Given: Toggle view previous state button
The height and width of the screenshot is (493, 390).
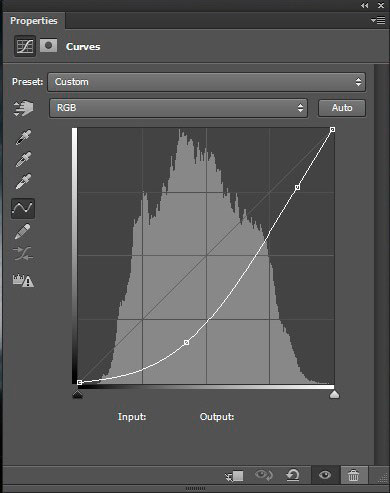Looking at the screenshot, I should [264, 475].
